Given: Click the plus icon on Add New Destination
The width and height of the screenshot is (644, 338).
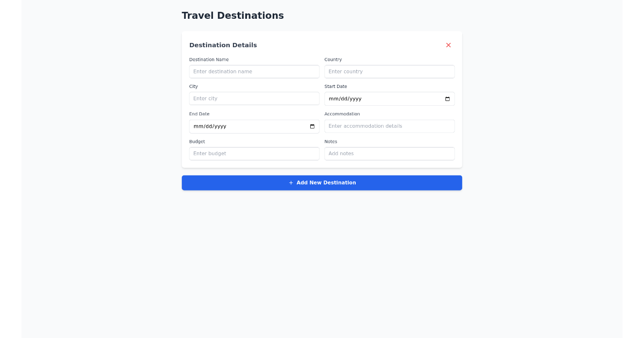Looking at the screenshot, I should point(290,182).
